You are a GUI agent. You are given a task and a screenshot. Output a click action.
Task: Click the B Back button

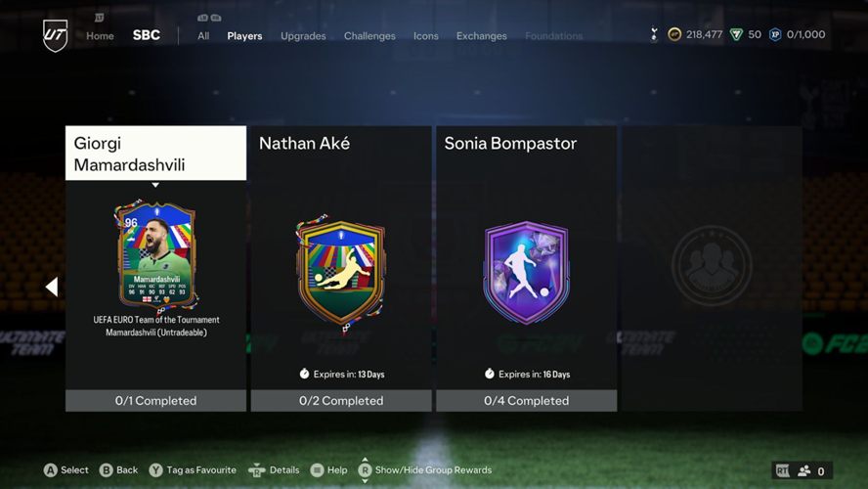pos(118,470)
